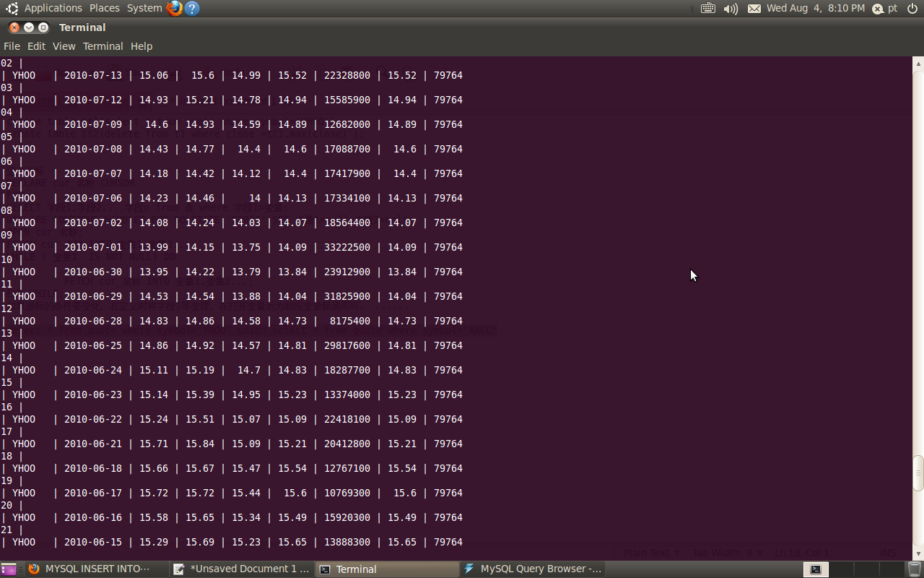Click the show desktop icon in bottom panel
Viewport: 924px width, 578px height.
(9, 569)
